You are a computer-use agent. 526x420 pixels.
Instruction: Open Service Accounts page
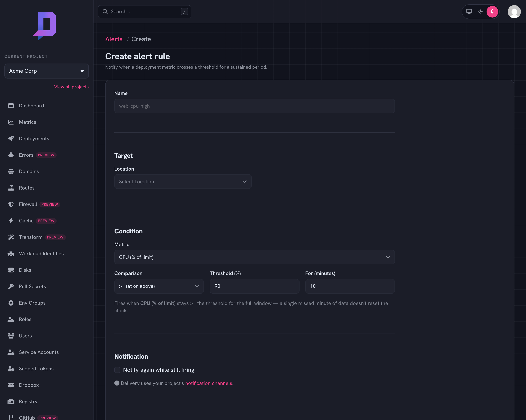coord(39,352)
